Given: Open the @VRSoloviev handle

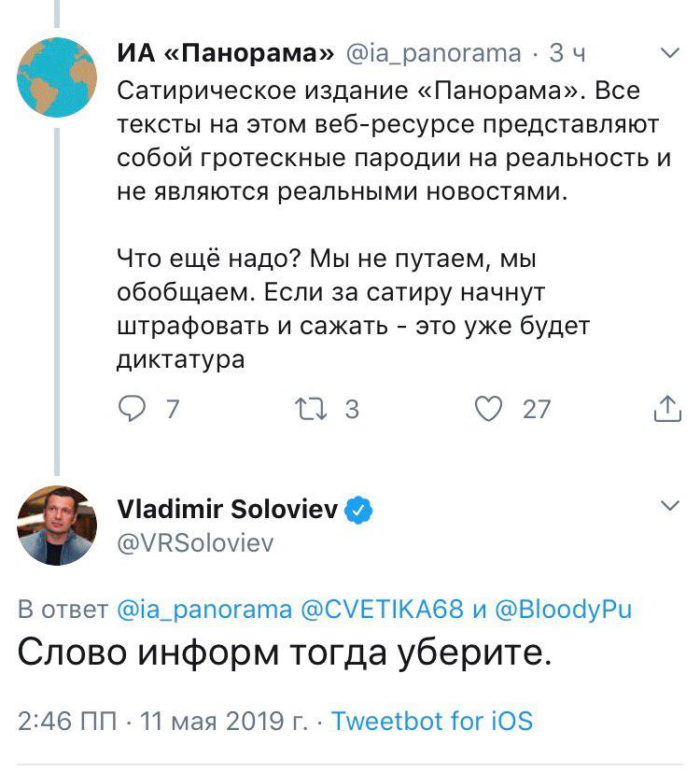Looking at the screenshot, I should pos(195,543).
